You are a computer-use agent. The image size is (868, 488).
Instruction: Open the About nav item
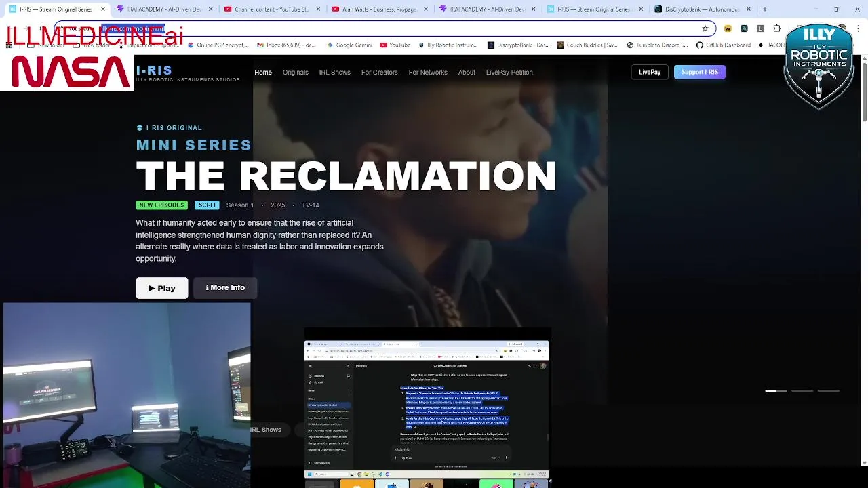[x=467, y=72]
